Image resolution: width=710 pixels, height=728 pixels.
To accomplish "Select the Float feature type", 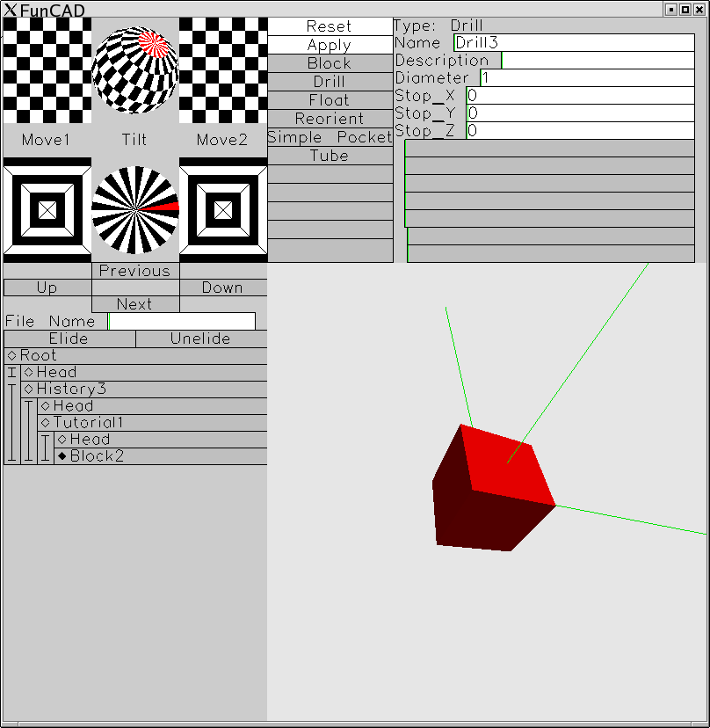I will (330, 101).
